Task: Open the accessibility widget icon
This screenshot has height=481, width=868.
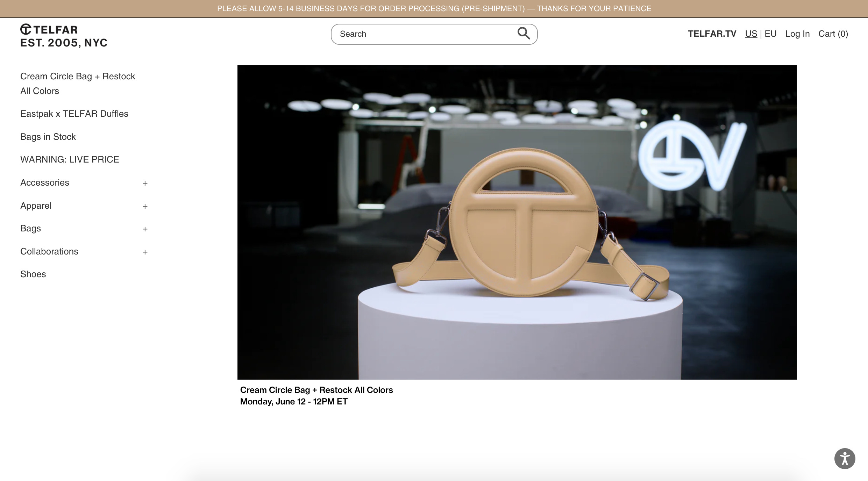Action: pyautogui.click(x=845, y=459)
